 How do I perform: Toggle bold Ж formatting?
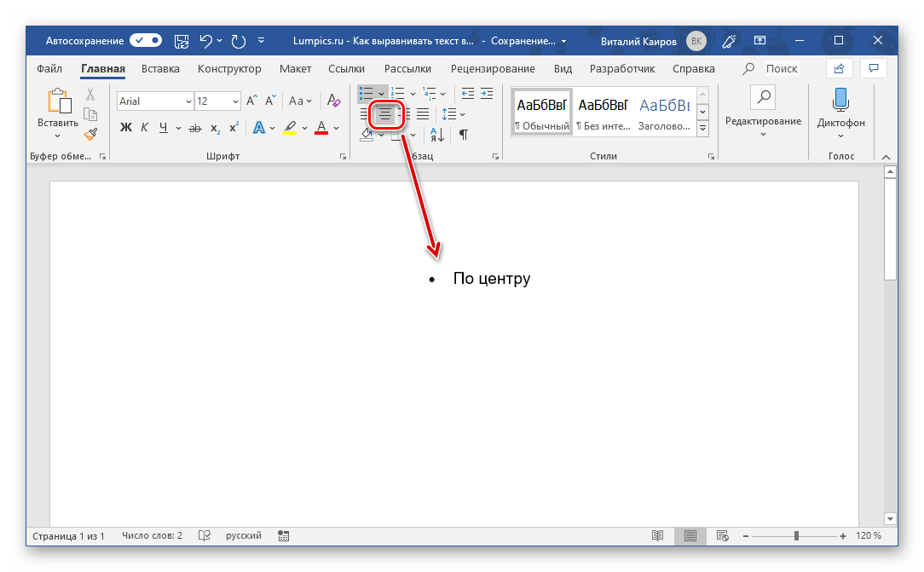[x=126, y=128]
